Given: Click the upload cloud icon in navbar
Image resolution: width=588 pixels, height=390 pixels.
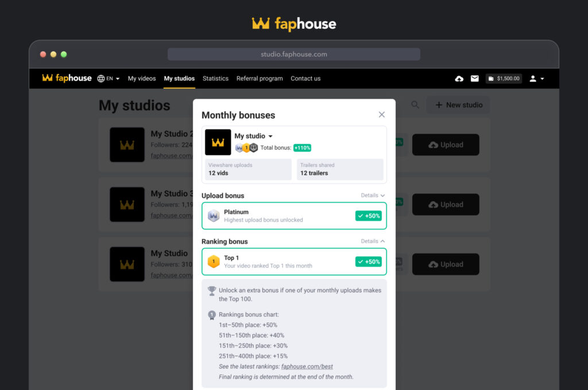Looking at the screenshot, I should tap(459, 79).
